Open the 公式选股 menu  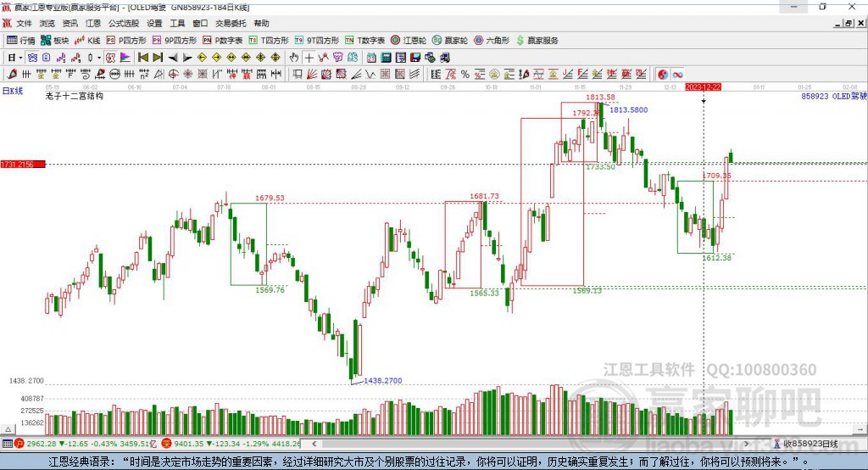click(x=124, y=23)
